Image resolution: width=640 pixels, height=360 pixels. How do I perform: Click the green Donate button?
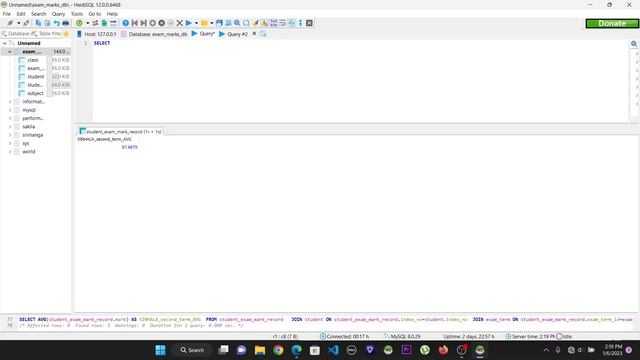point(612,24)
